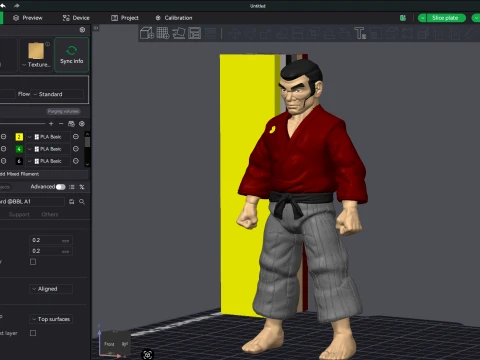Image resolution: width=480 pixels, height=360 pixels.
Task: Click the green filament 4 color swatch
Action: click(x=19, y=149)
